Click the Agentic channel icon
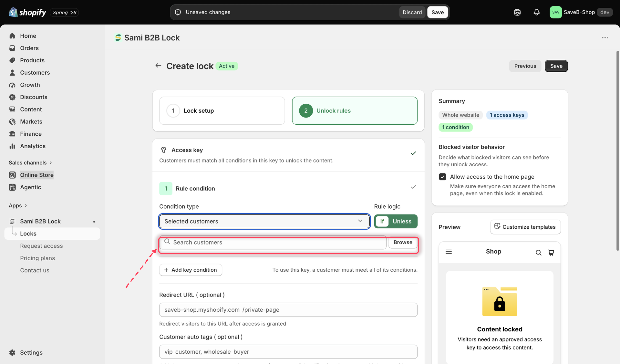Screen dimensions: 620x364 coord(12,187)
